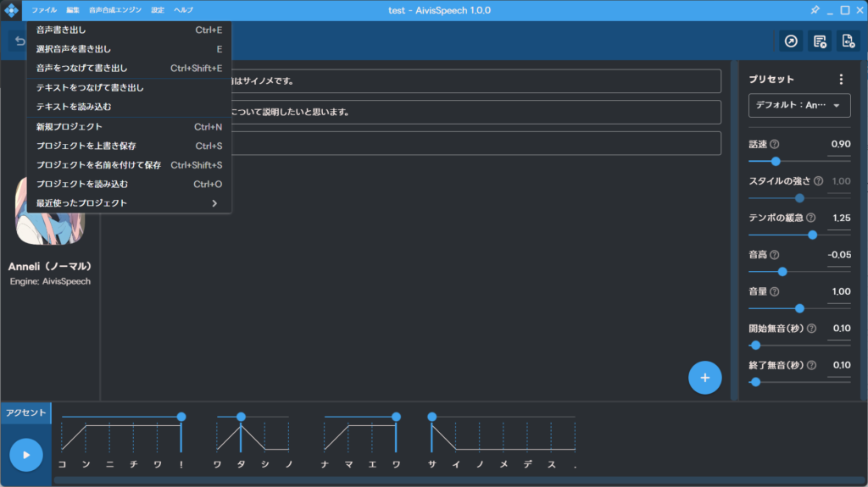868x487 pixels.
Task: Choose 新規プロジェクト menu entry
Action: (x=129, y=127)
